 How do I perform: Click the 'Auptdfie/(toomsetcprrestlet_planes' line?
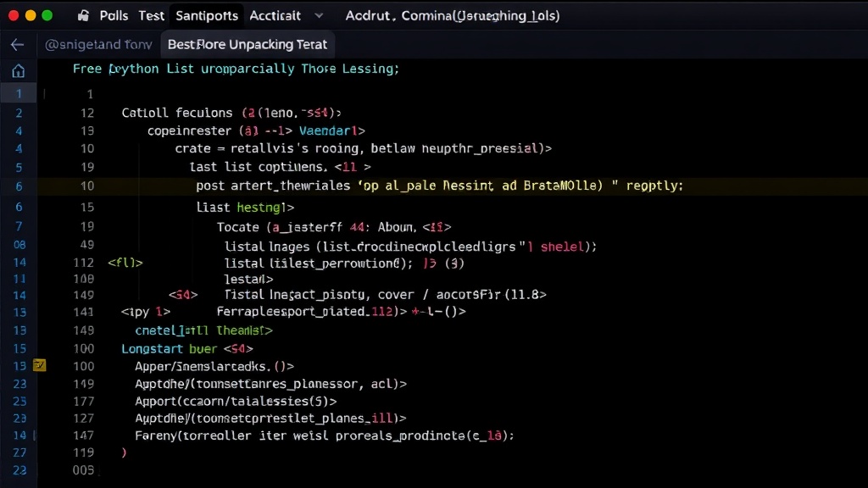[270, 418]
